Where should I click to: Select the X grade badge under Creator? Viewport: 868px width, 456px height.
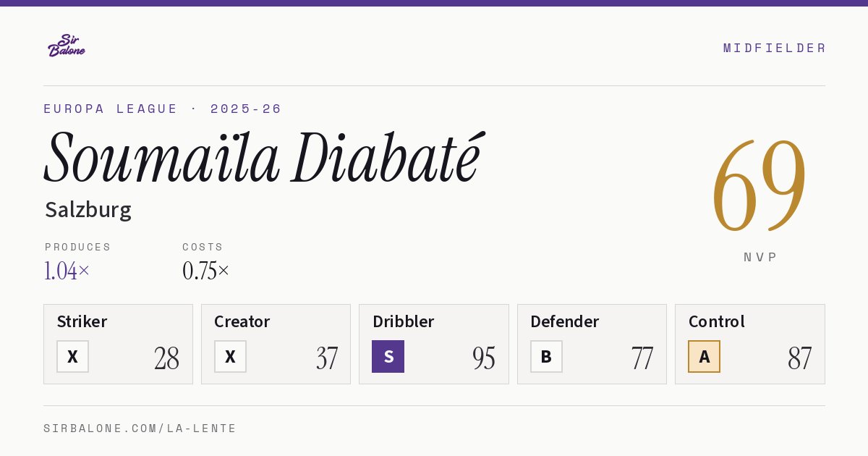(230, 356)
